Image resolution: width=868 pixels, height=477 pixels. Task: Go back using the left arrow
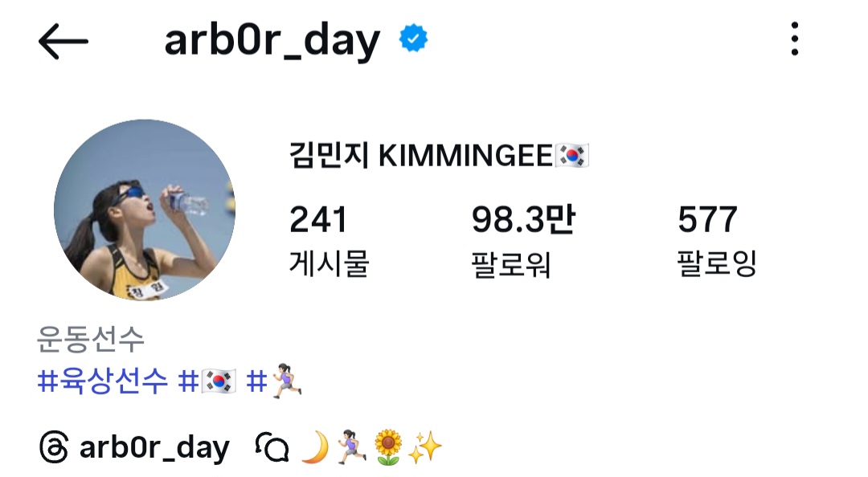63,41
